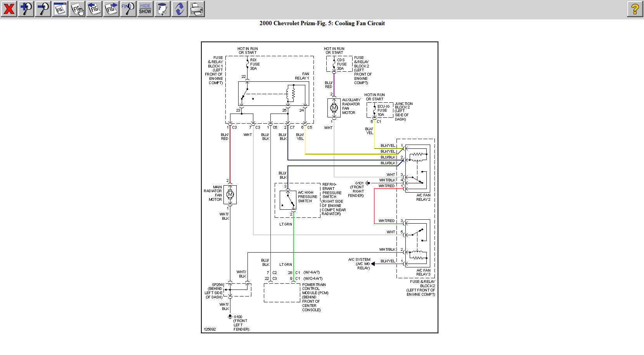Click the paint bucket color icon
The image size is (644, 355).
tap(162, 9)
